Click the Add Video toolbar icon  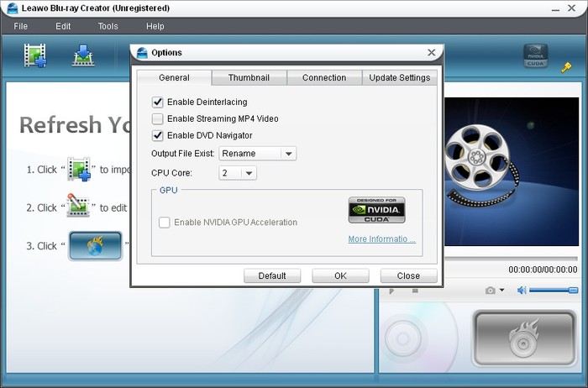(34, 55)
